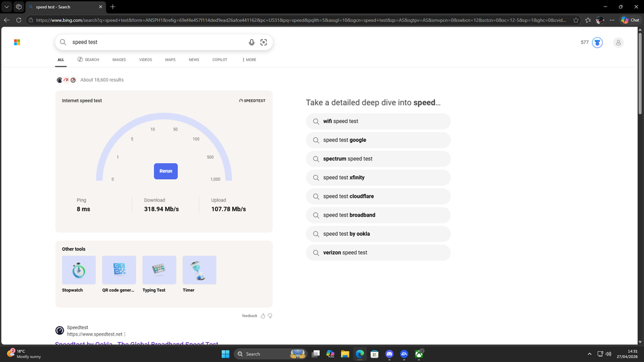Give thumbs up feedback

tap(263, 316)
